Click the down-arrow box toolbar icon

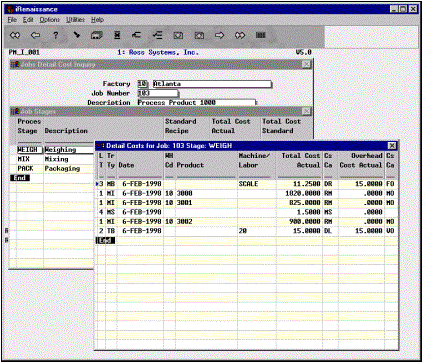coord(178,35)
